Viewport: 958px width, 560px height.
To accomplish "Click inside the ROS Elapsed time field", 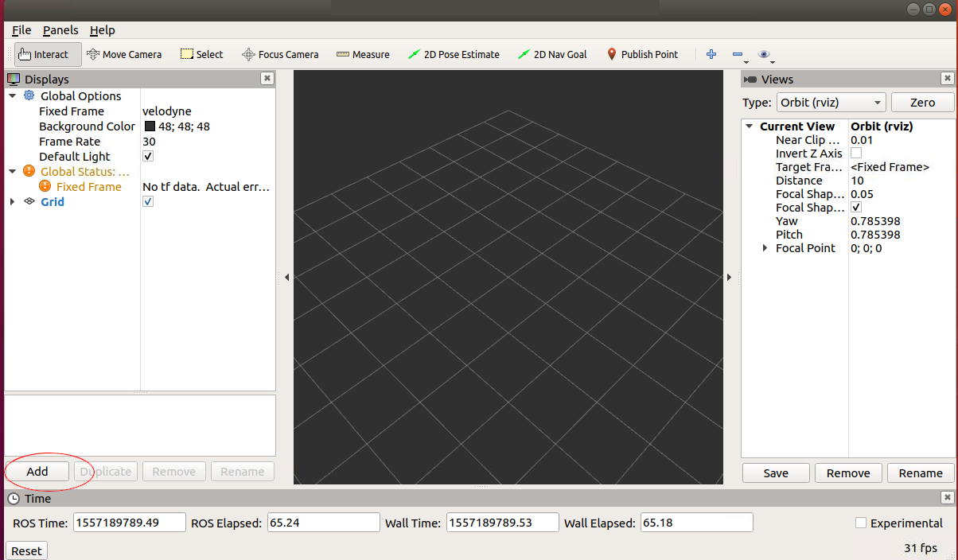I will point(323,522).
